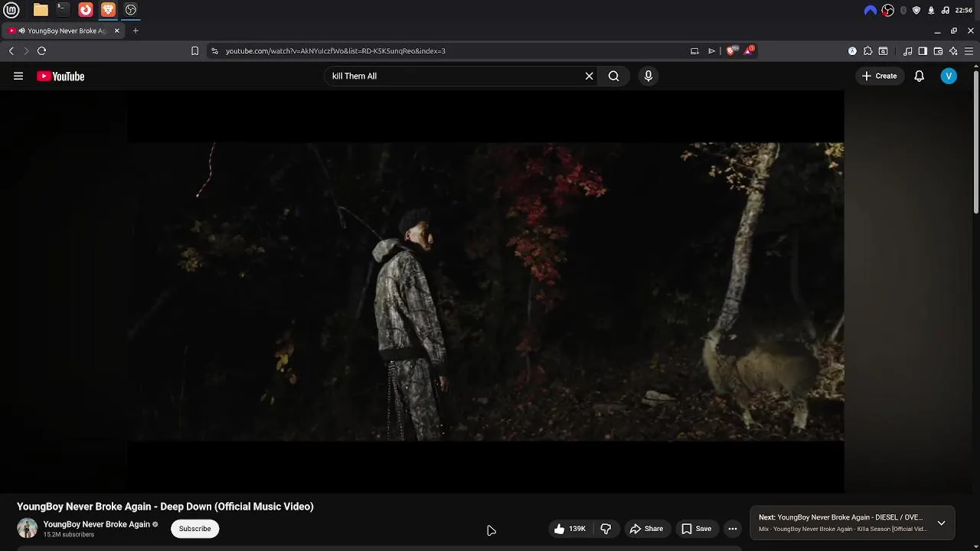Expand the Next playlist panel chevron
This screenshot has width=980, height=551.
[942, 523]
